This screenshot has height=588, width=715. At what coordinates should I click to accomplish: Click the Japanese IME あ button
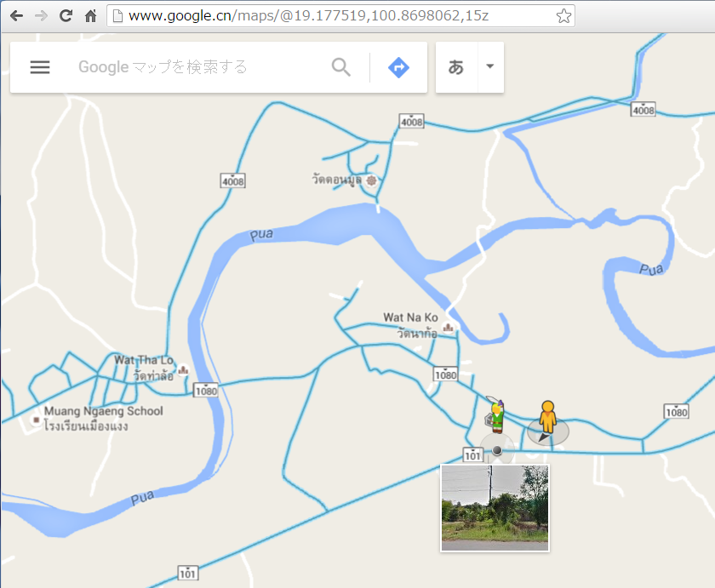456,67
